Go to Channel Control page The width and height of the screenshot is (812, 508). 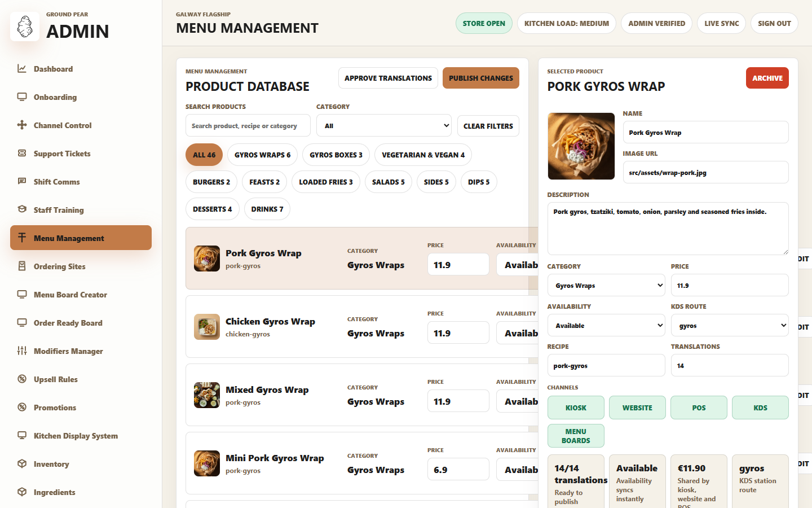pos(81,125)
